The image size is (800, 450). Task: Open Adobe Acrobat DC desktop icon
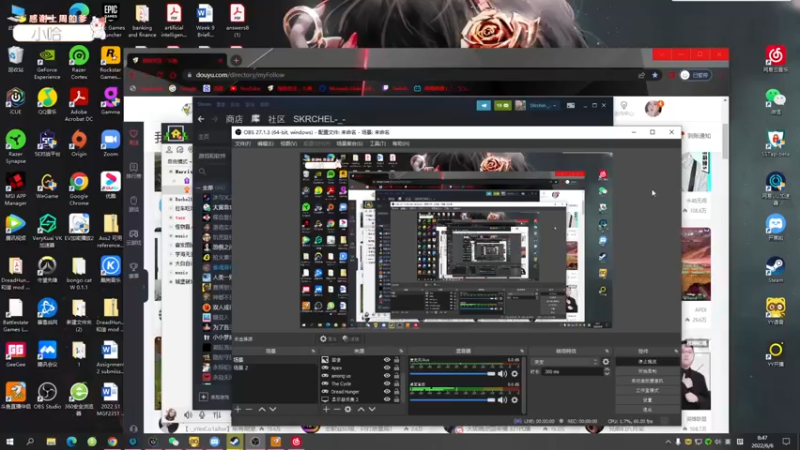point(79,105)
